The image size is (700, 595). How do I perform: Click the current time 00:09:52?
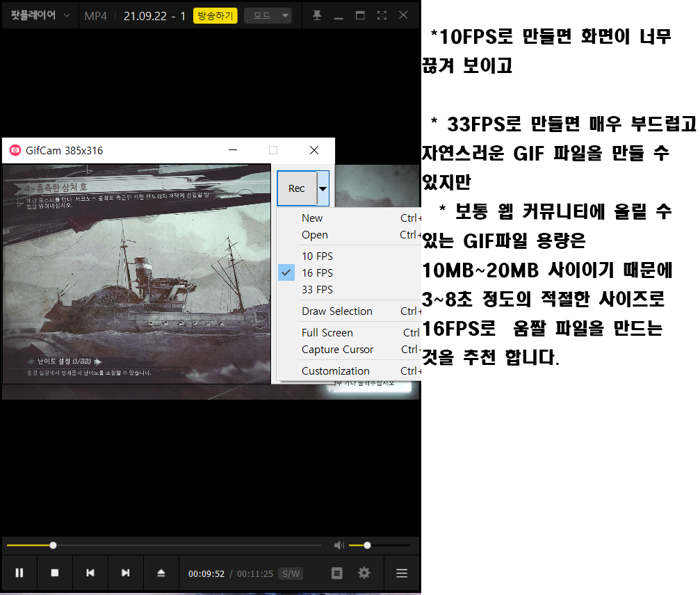pos(206,573)
